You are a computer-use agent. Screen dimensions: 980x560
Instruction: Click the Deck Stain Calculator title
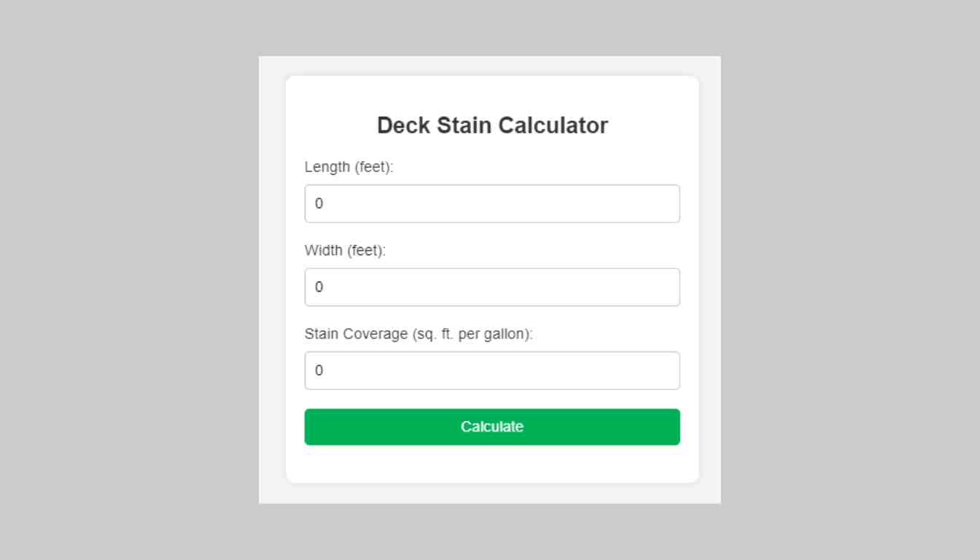492,125
